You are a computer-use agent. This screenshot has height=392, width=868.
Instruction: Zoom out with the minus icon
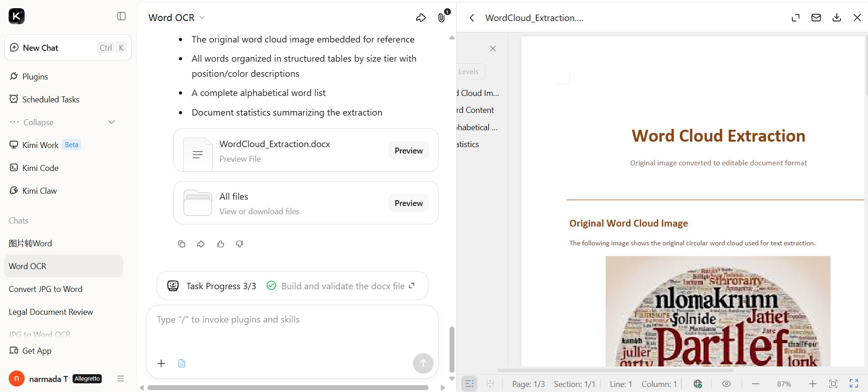pyautogui.click(x=756, y=384)
